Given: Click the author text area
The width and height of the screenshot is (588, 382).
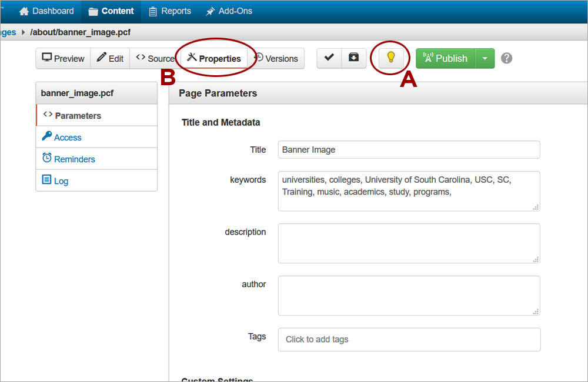Looking at the screenshot, I should point(409,296).
